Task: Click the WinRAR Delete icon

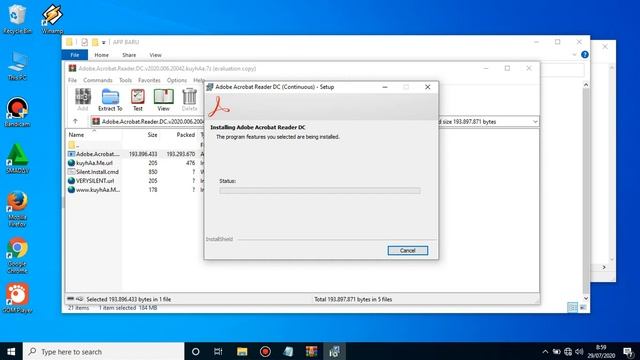Action: click(189, 100)
